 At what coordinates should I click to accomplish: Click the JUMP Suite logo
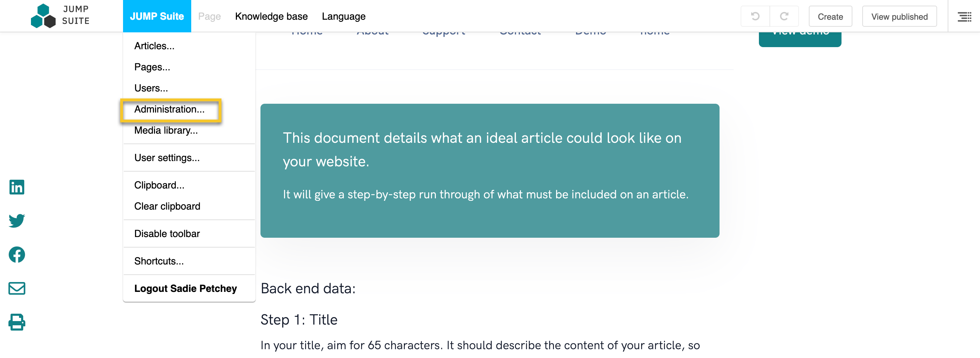point(60,16)
